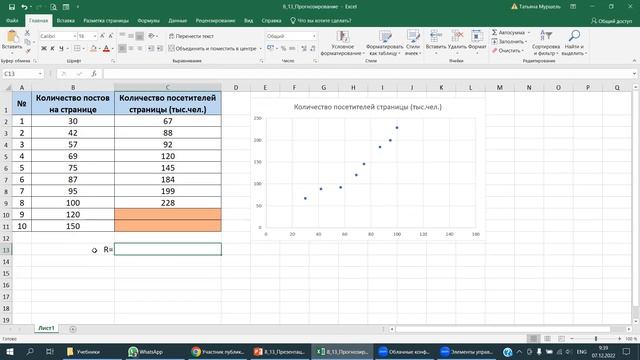Click the AutoSum (Автосумма) button

pos(508,33)
